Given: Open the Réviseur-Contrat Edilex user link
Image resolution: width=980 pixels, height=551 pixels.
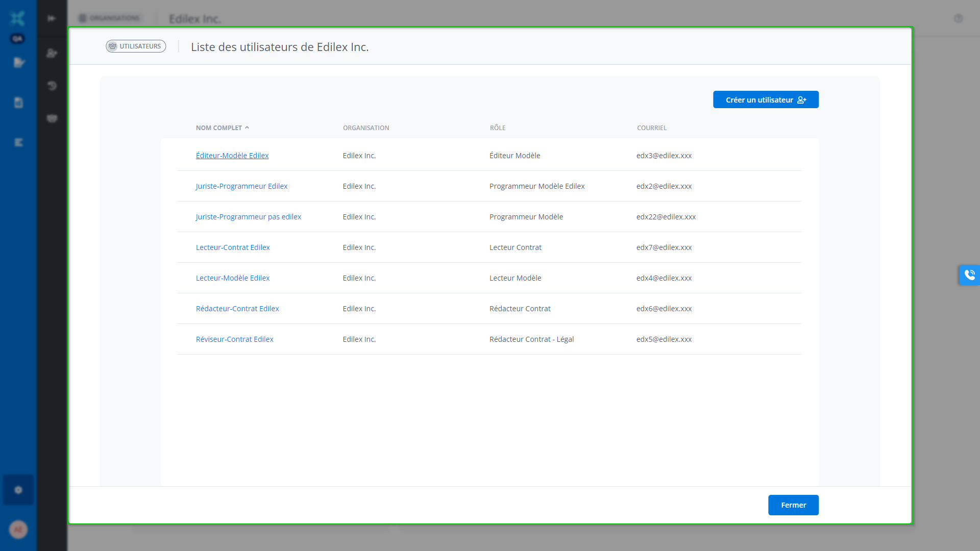Looking at the screenshot, I should (x=234, y=339).
